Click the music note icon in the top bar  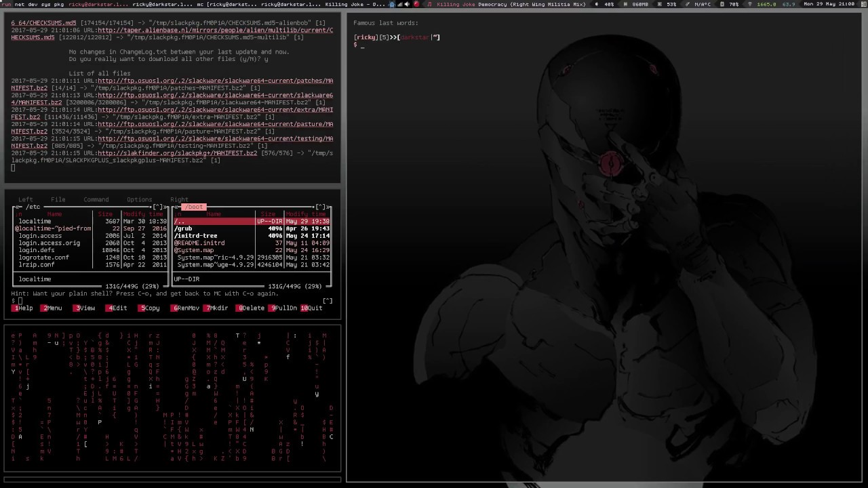pyautogui.click(x=429, y=4)
